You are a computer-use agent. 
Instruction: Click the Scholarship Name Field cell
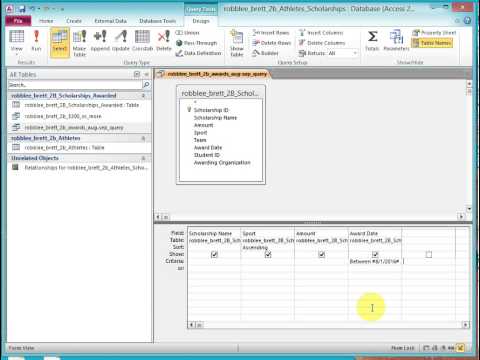214,234
